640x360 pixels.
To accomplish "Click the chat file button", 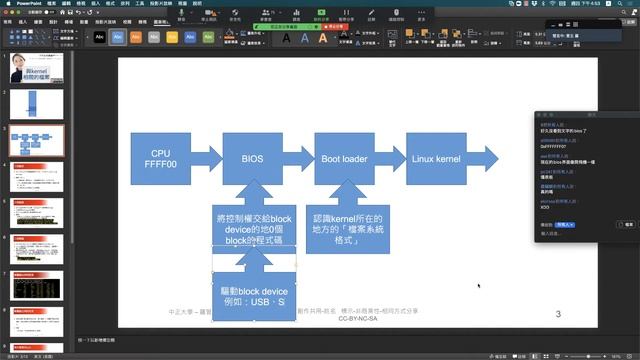I will [x=626, y=224].
